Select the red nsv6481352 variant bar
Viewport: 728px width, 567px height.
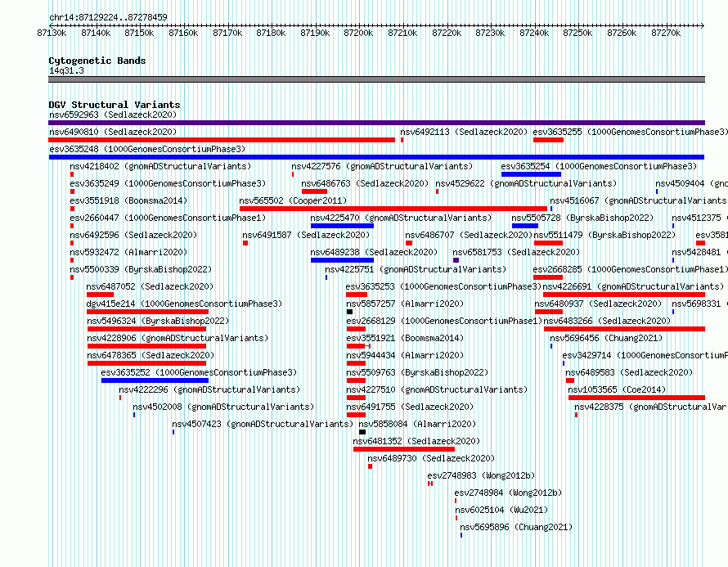point(404,449)
